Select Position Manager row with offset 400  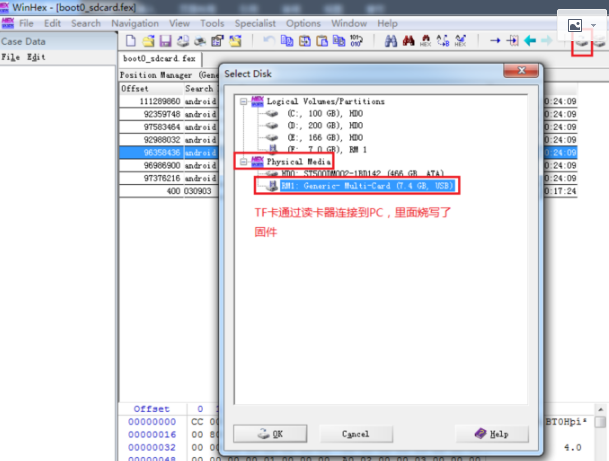tap(169, 191)
